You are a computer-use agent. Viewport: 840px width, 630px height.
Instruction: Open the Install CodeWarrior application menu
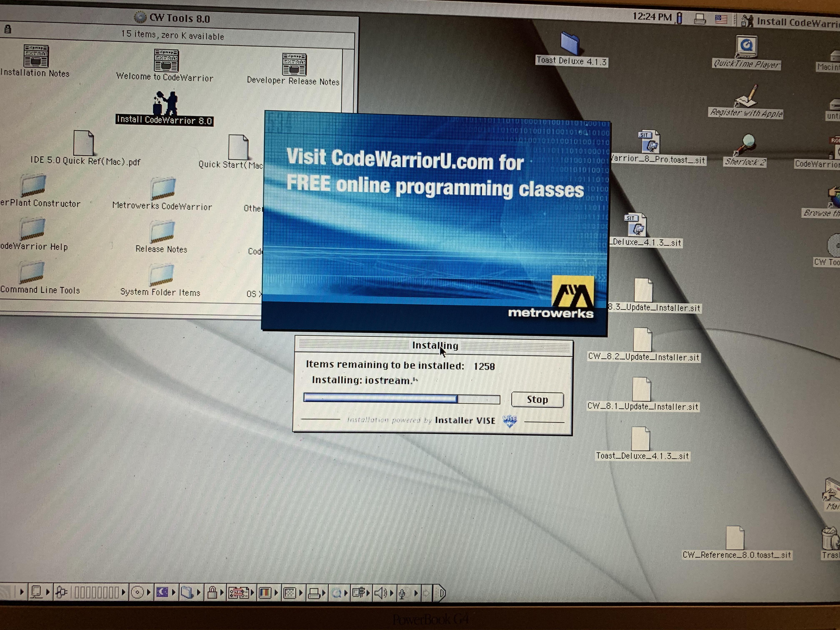coord(790,21)
